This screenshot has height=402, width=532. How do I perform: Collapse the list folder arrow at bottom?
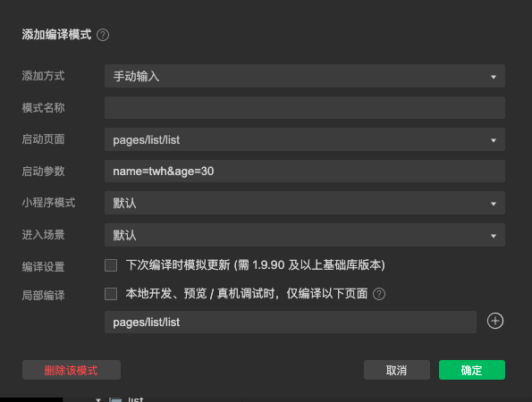click(98, 400)
